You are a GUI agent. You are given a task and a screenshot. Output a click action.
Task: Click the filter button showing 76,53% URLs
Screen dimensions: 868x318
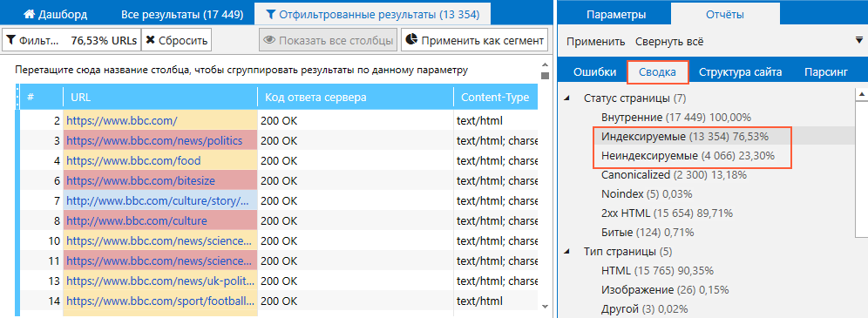[x=72, y=40]
